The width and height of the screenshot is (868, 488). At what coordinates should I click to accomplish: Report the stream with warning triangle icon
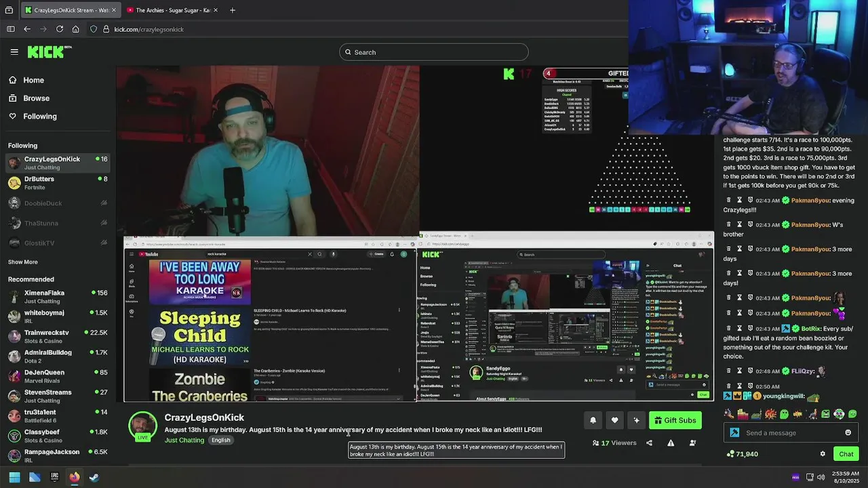click(x=671, y=443)
